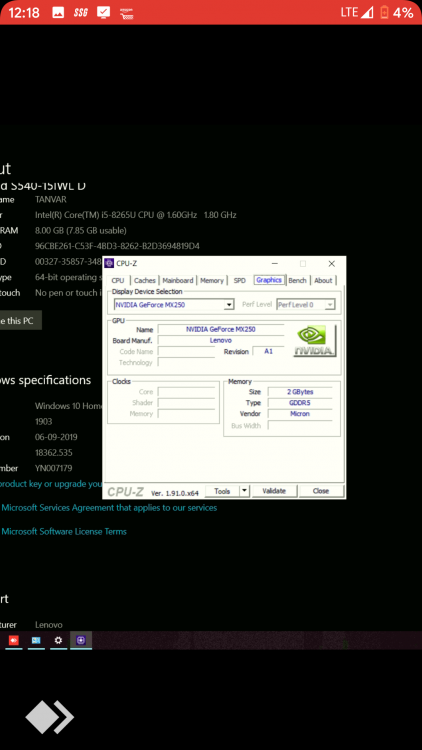Switch to the SPD tab
This screenshot has width=422, height=750.
point(239,281)
